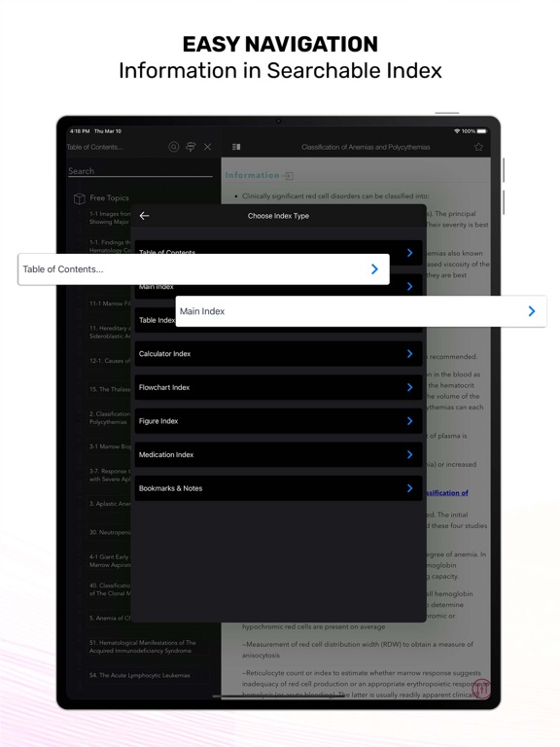Open the highlighted Main Index callout chevron
Viewport: 560px width, 747px height.
point(532,311)
